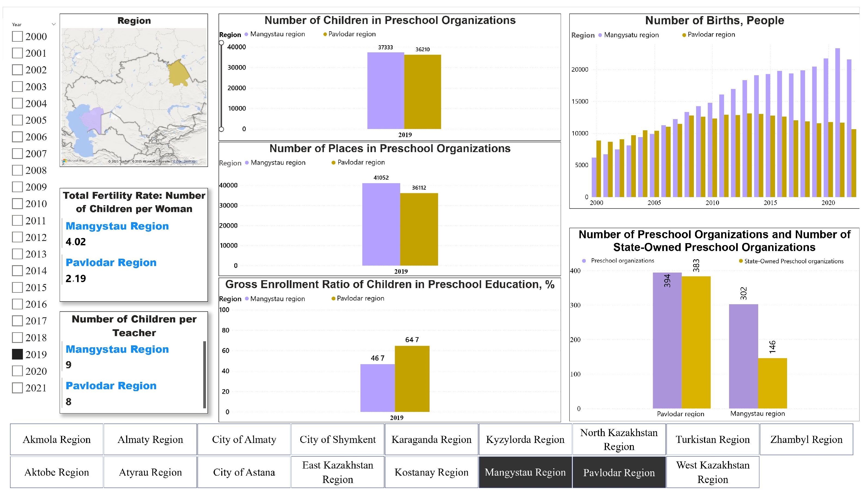The image size is (868, 495).
Task: Select the 2012 year checkbox
Action: point(17,237)
